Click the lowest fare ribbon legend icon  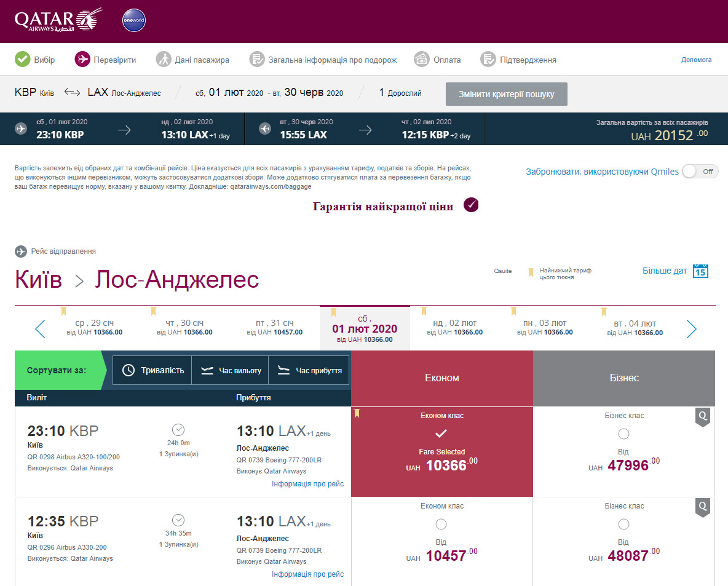tap(531, 272)
